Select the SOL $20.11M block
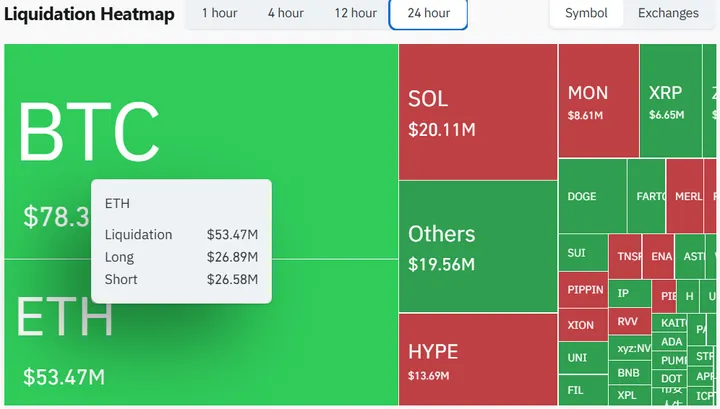720x409 pixels. pos(477,112)
